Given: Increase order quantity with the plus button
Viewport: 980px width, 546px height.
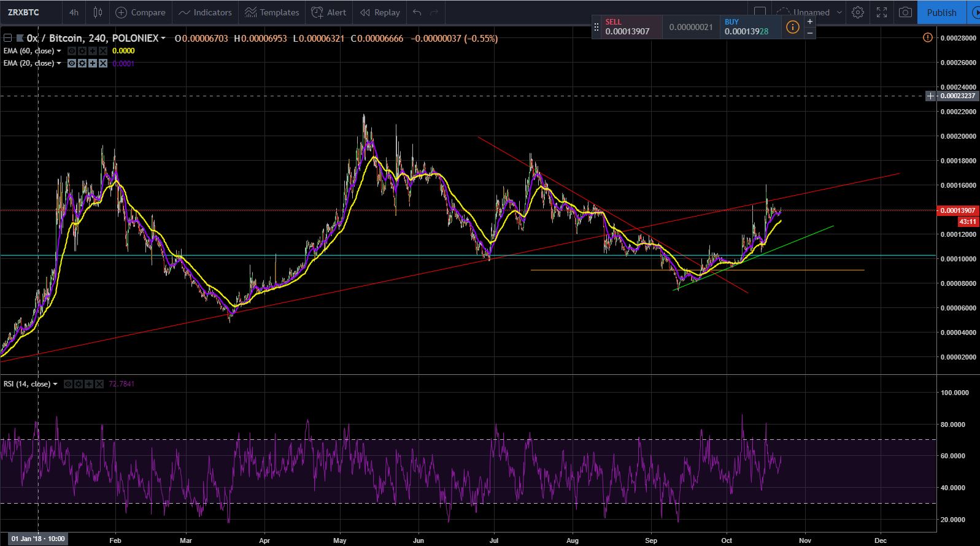Looking at the screenshot, I should point(810,21).
